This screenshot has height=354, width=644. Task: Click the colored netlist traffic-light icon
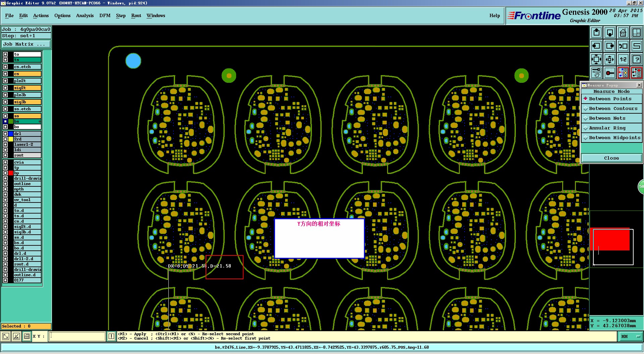tap(623, 73)
